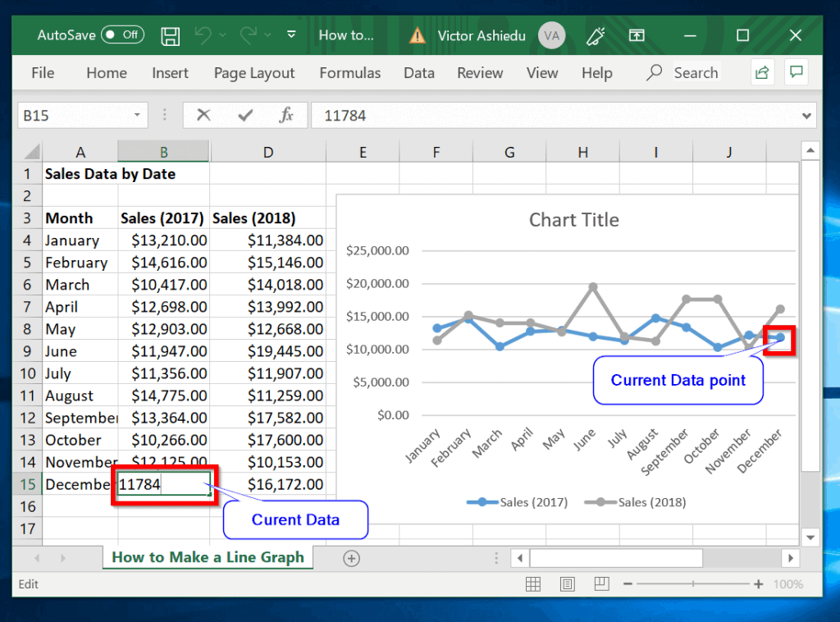Toggle the AutoSave switch
This screenshot has height=622, width=840.
pyautogui.click(x=123, y=34)
